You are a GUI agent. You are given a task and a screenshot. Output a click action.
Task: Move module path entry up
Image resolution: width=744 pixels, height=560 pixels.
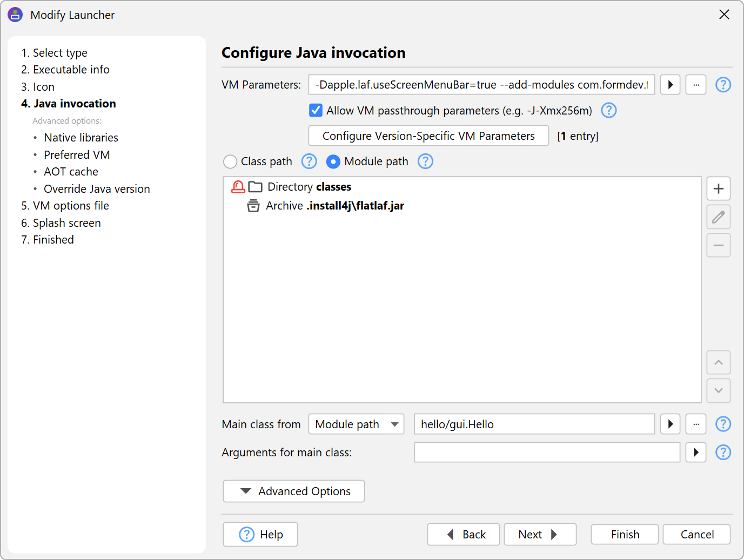point(719,362)
